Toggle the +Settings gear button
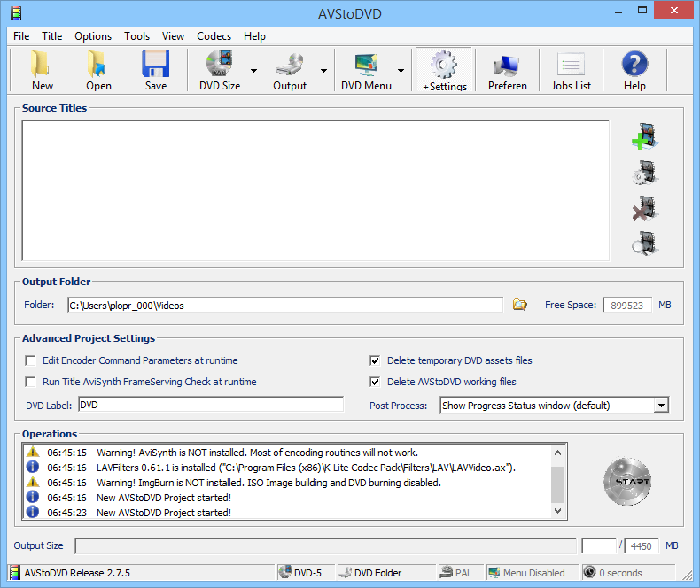 (x=444, y=70)
